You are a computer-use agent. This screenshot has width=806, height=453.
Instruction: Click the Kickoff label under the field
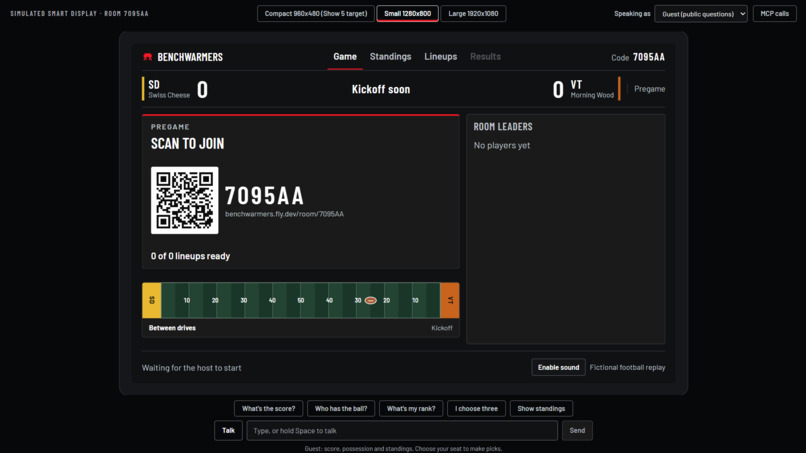pos(442,328)
